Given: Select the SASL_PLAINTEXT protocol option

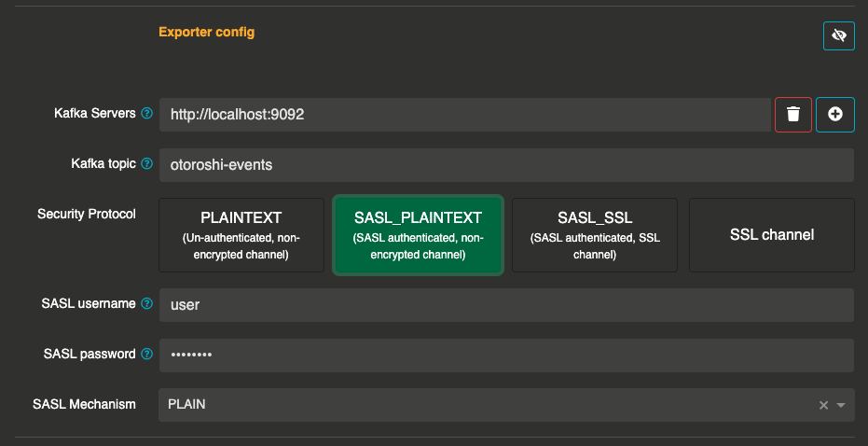Looking at the screenshot, I should coord(418,235).
